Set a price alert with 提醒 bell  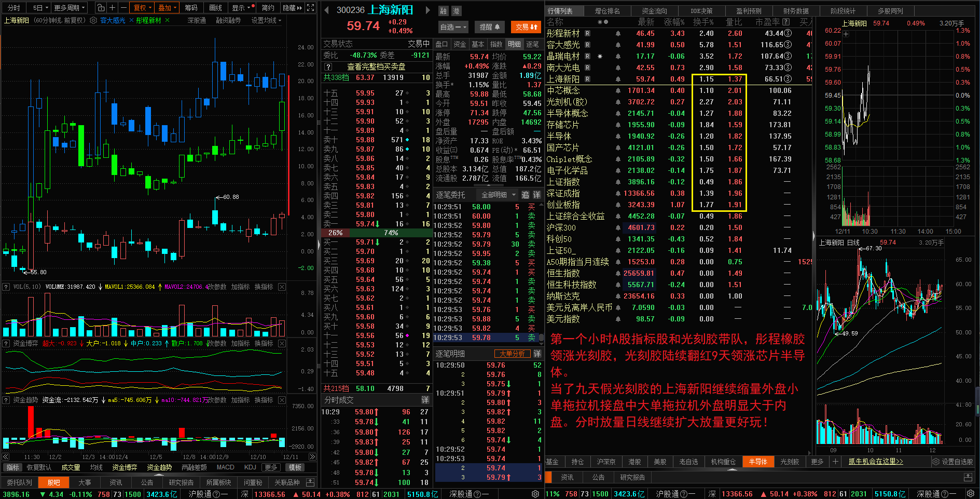(489, 27)
